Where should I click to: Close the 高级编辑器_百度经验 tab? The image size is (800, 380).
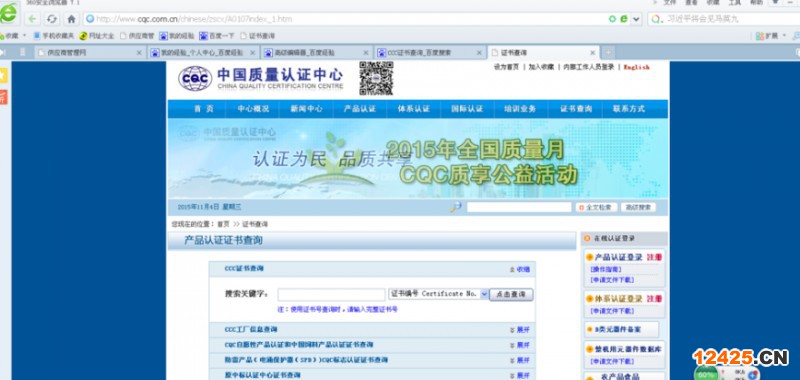coord(365,53)
